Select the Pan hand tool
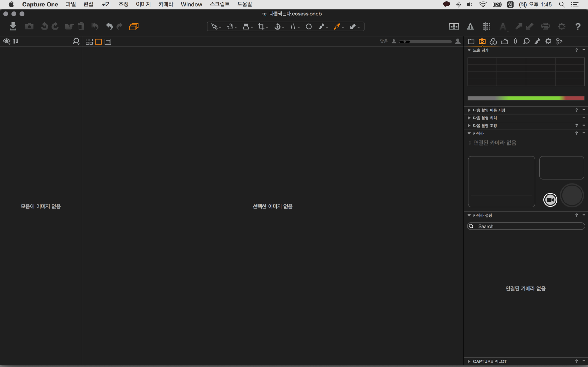Viewport: 588px width, 367px height. click(x=230, y=27)
